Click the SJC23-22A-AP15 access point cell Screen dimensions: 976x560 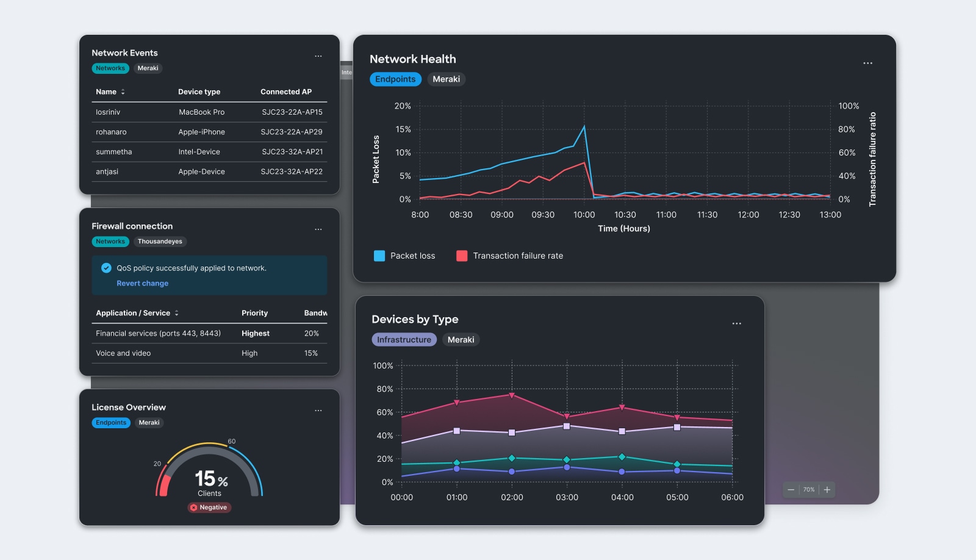[x=292, y=112]
